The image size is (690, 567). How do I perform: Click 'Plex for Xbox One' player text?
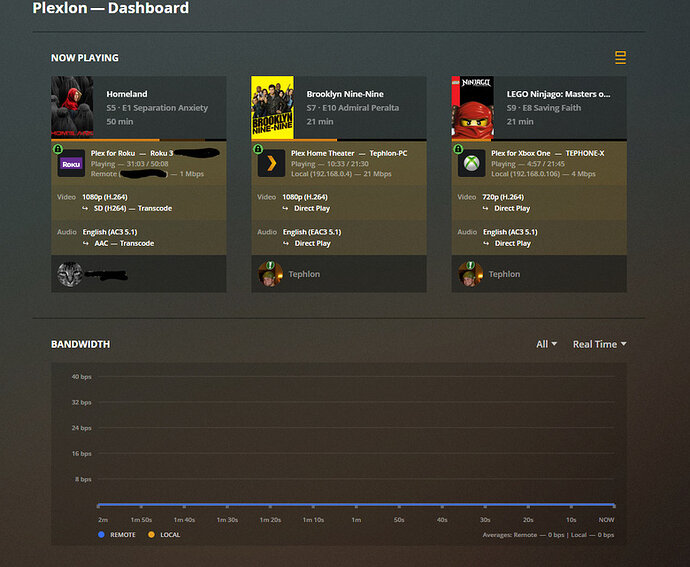coord(521,153)
